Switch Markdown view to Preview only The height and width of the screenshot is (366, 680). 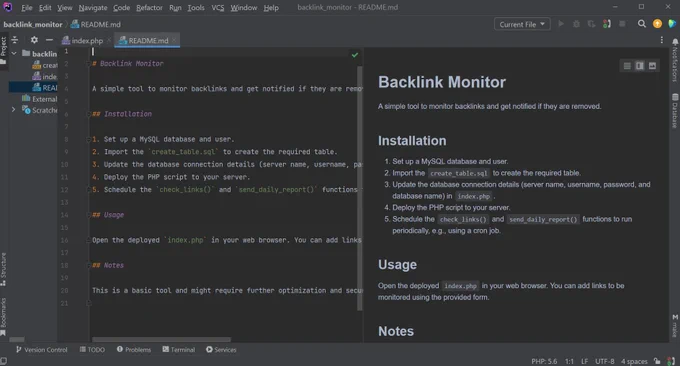tap(652, 65)
